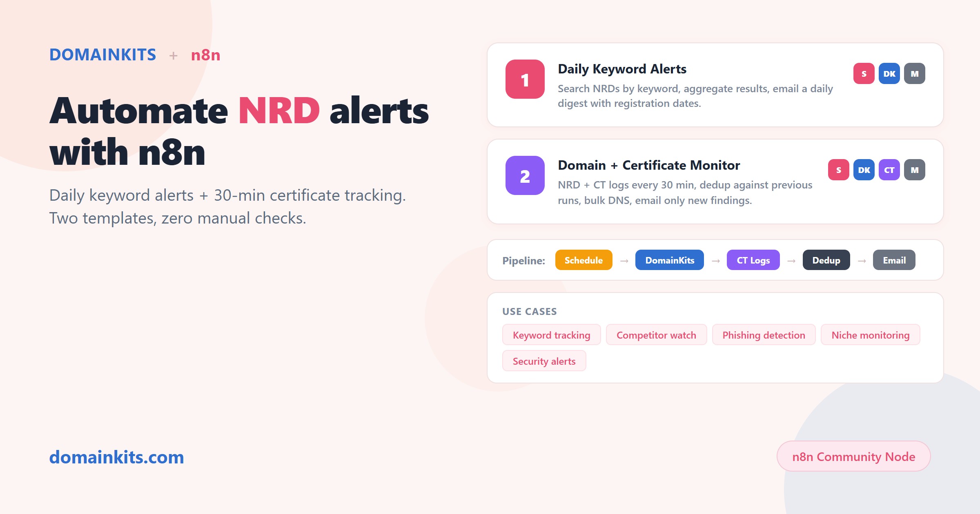Image resolution: width=980 pixels, height=514 pixels.
Task: Select the Schedule pipeline step
Action: click(584, 260)
